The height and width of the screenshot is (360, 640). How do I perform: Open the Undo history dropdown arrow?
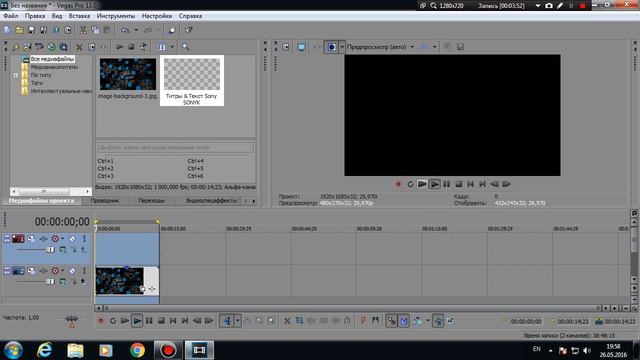136,30
